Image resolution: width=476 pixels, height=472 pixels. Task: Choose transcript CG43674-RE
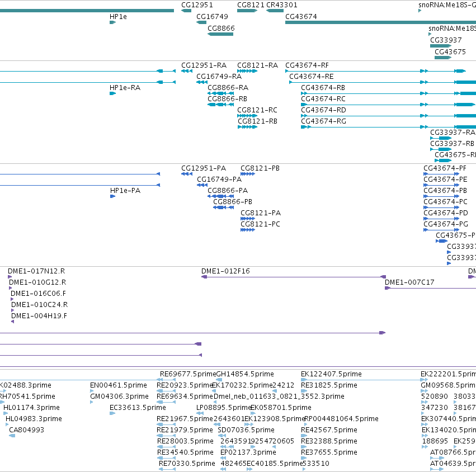[x=383, y=82]
